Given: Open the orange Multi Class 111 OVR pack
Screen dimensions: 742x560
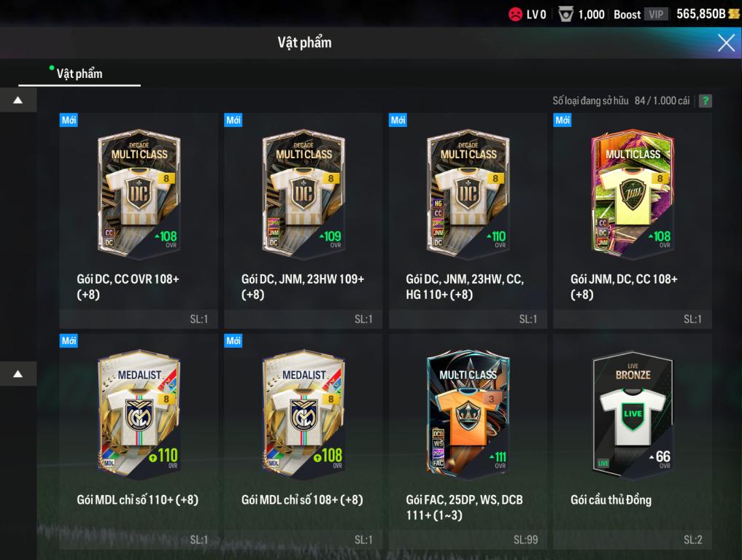Looking at the screenshot, I should pos(468,441).
